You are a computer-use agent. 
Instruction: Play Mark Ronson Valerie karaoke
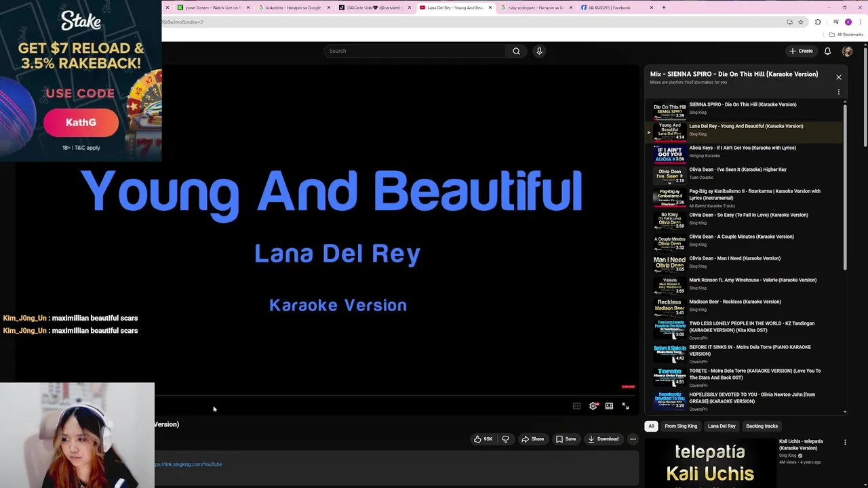click(x=745, y=285)
